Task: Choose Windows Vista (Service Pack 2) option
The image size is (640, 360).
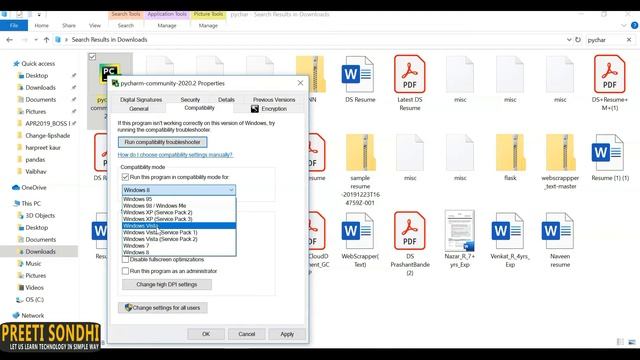Action: [179, 239]
